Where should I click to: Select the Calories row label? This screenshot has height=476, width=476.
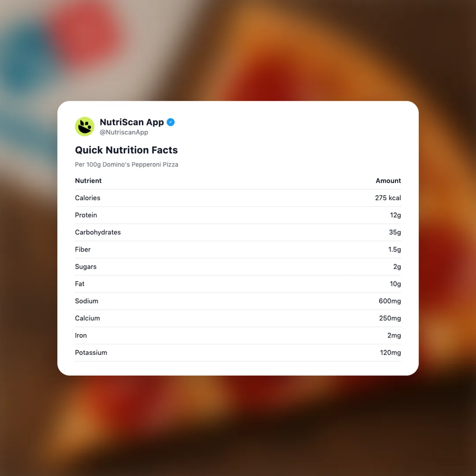(88, 198)
